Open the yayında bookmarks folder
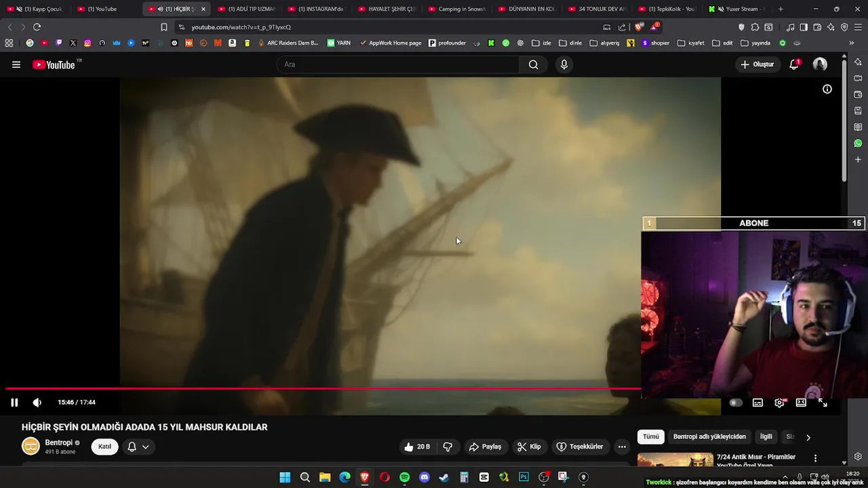This screenshot has width=868, height=488. coord(755,43)
